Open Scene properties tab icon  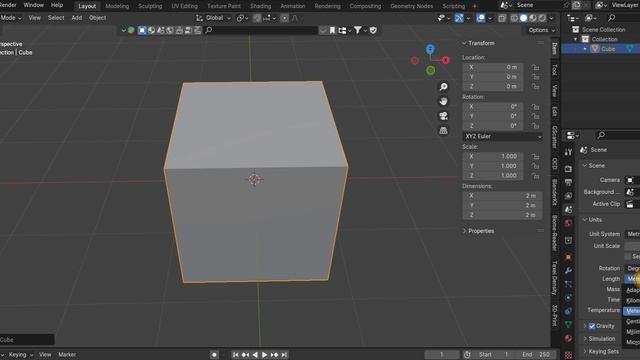(x=568, y=209)
